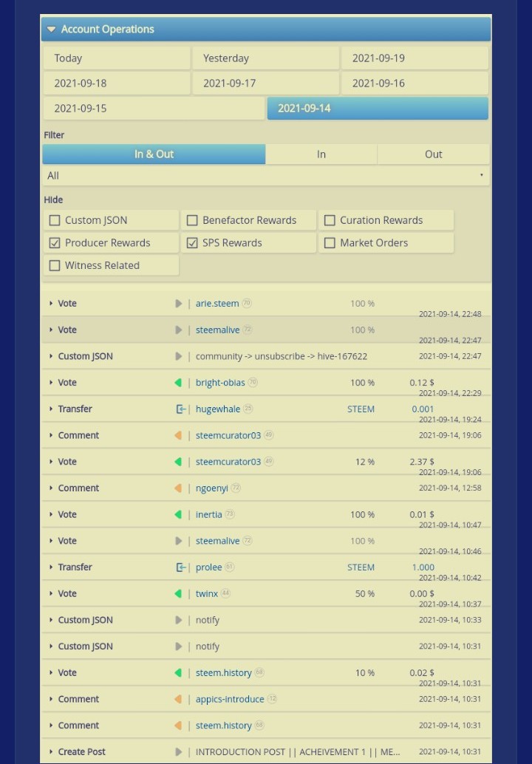Collapse the Account Operations panel

point(265,30)
